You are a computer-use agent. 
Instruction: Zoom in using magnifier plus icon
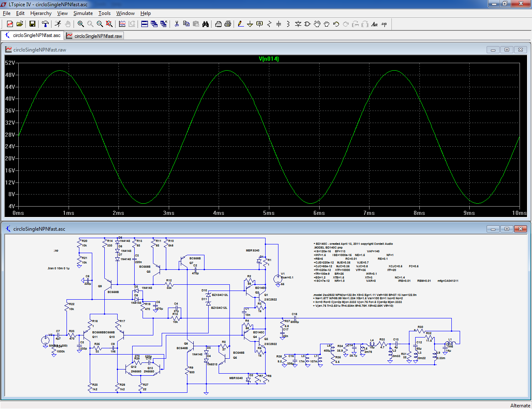[81, 24]
